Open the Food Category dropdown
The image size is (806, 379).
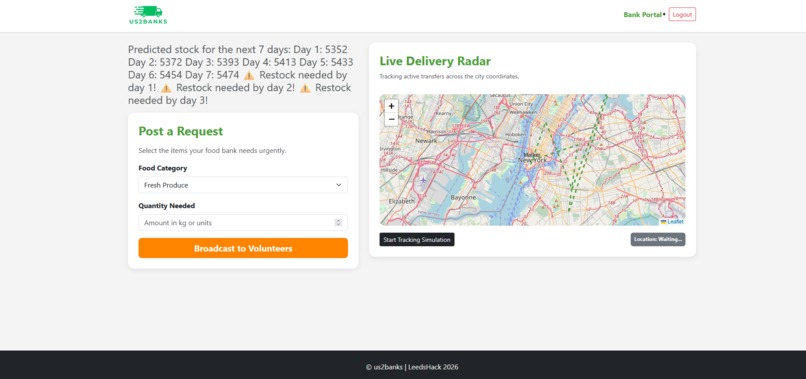click(243, 185)
